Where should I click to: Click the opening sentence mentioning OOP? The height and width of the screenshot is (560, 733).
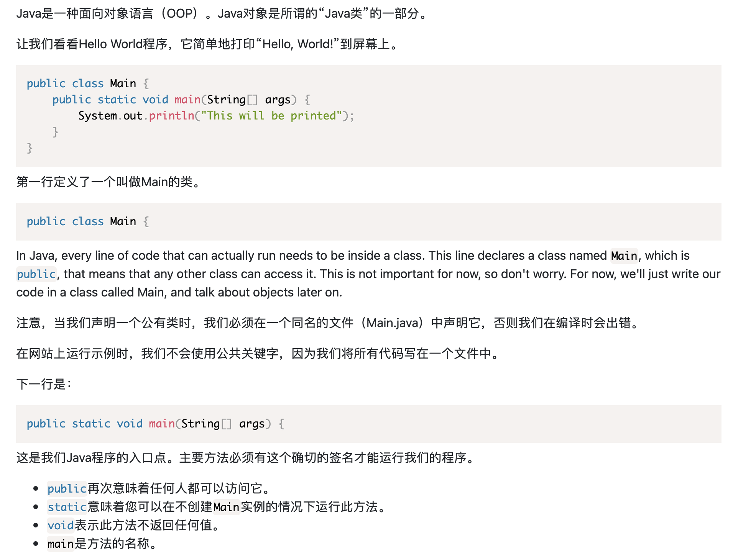pyautogui.click(x=222, y=14)
